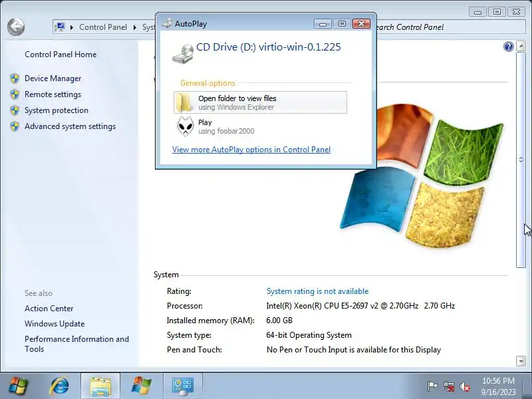Select Play using foobar2000 option
The image size is (532, 399).
[x=260, y=126]
